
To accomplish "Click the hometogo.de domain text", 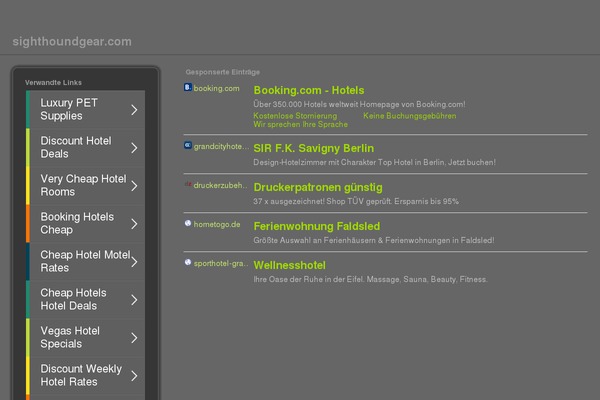I will [x=217, y=224].
